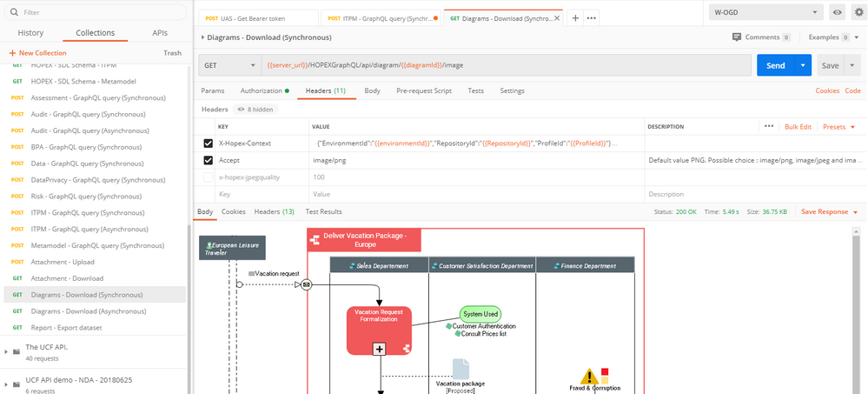Click the Fraud & Corruption warning icon
Image resolution: width=868 pixels, height=394 pixels.
(x=589, y=376)
